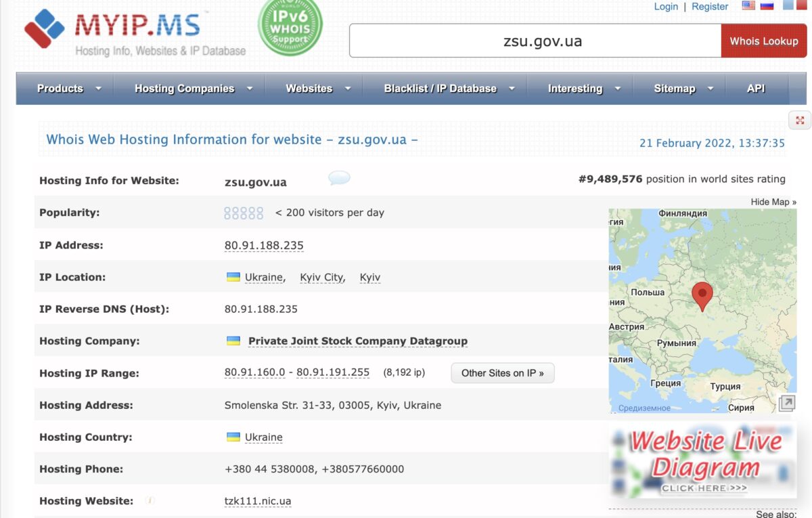The image size is (812, 518).
Task: Open hosting website tzk111.nic.ua link
Action: tap(258, 500)
